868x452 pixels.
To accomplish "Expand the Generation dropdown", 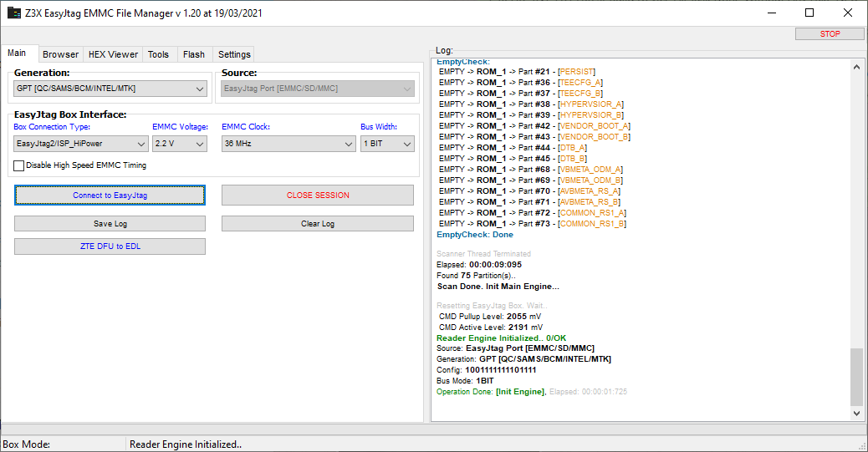I will (110, 89).
